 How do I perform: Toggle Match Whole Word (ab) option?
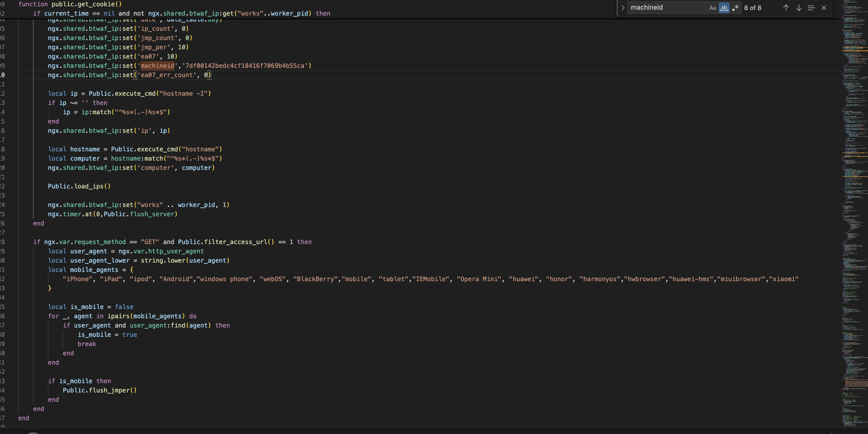[724, 8]
